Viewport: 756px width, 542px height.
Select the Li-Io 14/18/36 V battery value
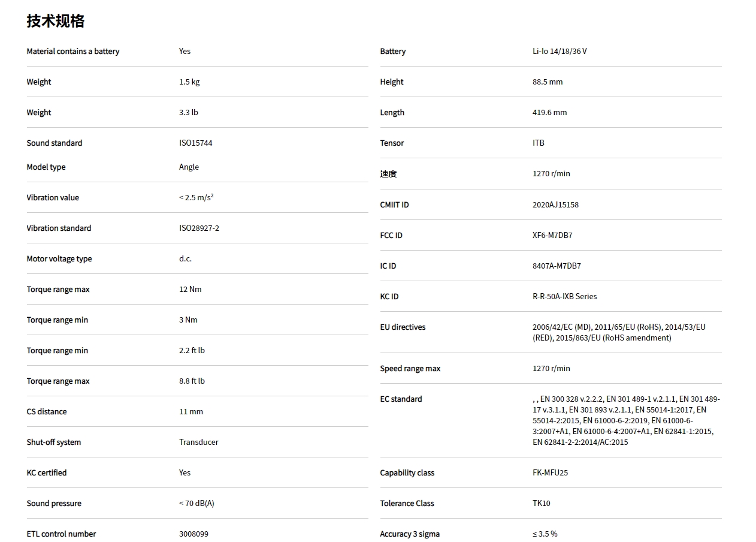click(560, 52)
